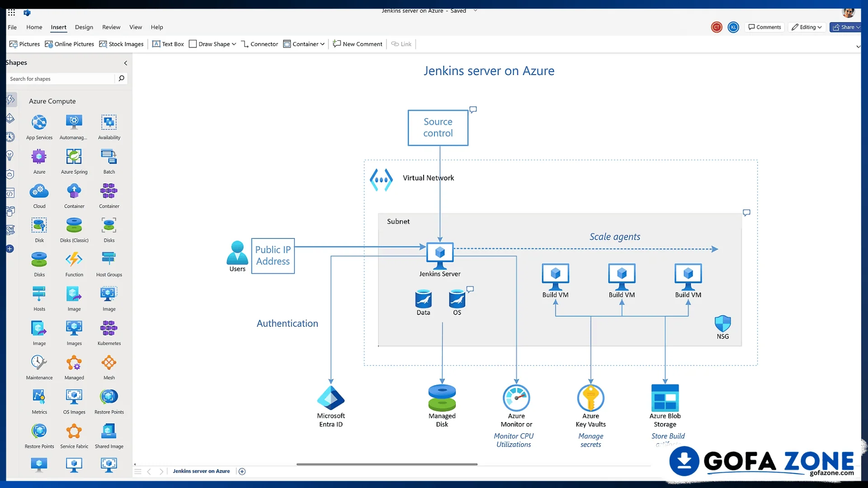The height and width of the screenshot is (488, 868).
Task: Open the Jenkins server on Azure page tab
Action: 201,471
